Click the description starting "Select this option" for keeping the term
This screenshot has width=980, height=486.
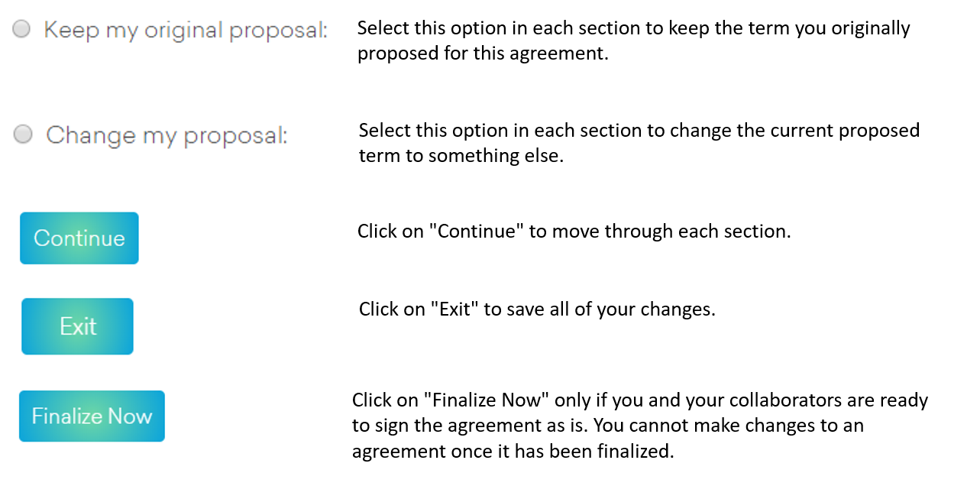(633, 29)
